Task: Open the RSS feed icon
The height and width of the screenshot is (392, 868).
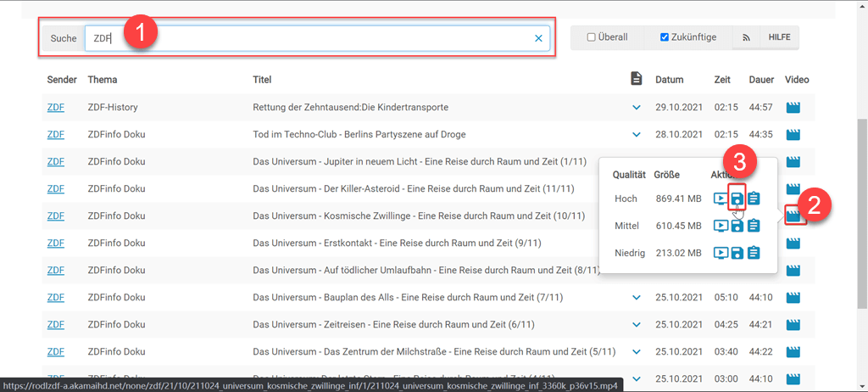Action: point(746,37)
